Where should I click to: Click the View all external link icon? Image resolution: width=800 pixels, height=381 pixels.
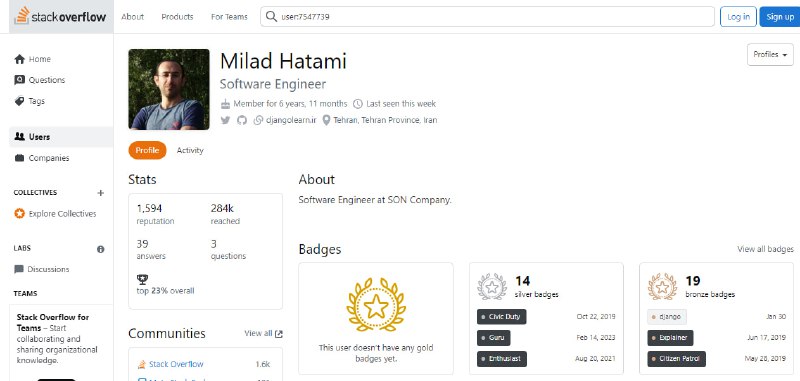[279, 334]
